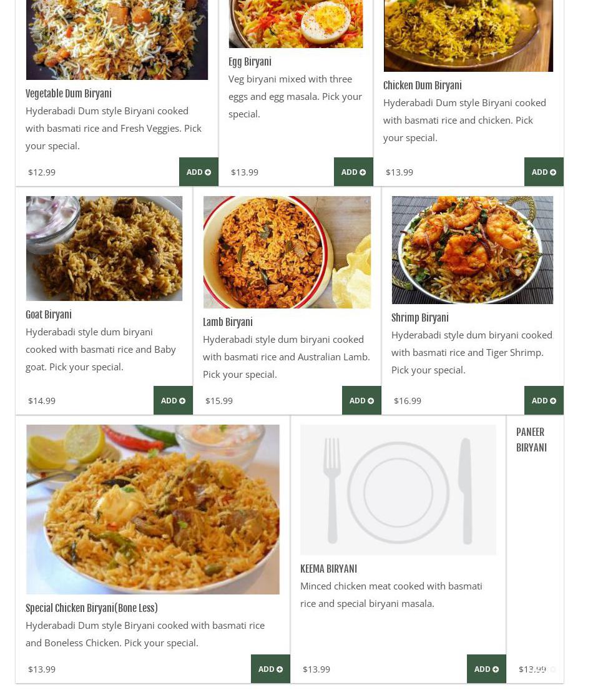Add Lamb Biryani to the order
The image size is (598, 700).
361,400
